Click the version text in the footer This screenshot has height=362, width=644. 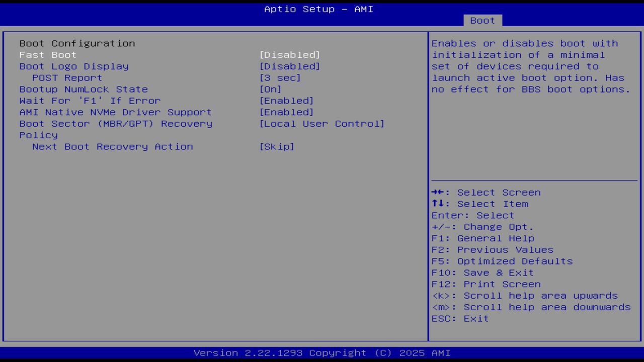click(x=318, y=352)
